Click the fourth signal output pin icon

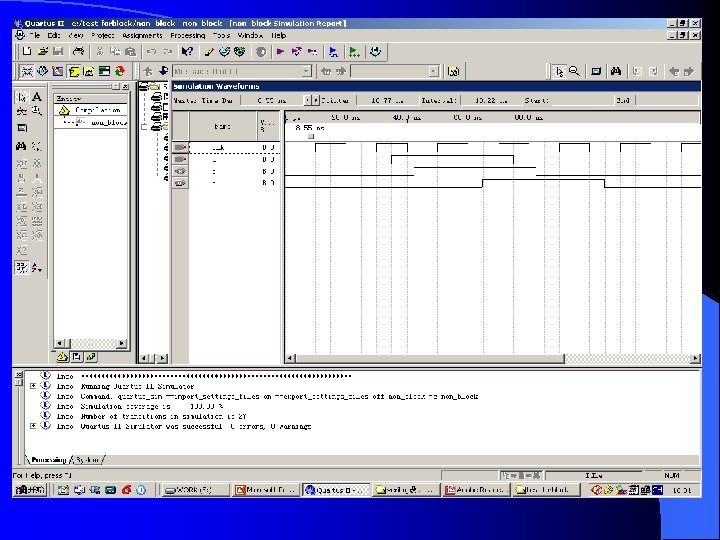pyautogui.click(x=180, y=183)
